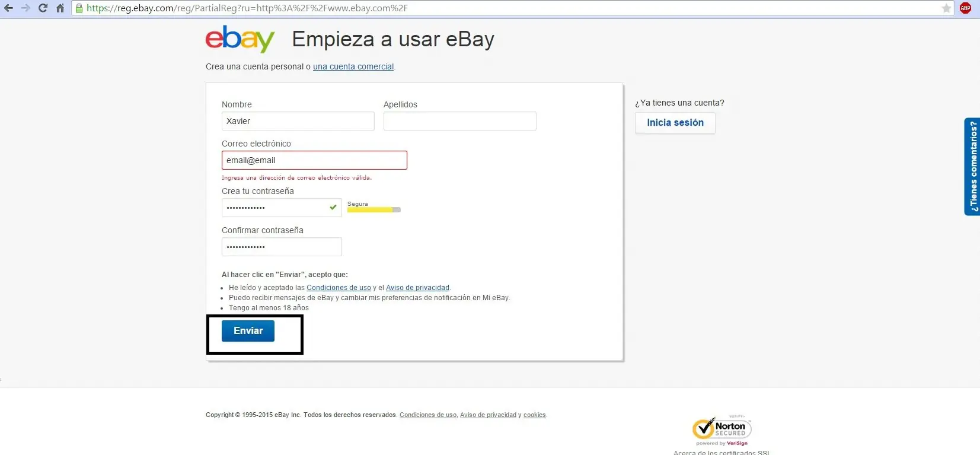
Task: Click the Inicia sesión button
Action: [675, 123]
